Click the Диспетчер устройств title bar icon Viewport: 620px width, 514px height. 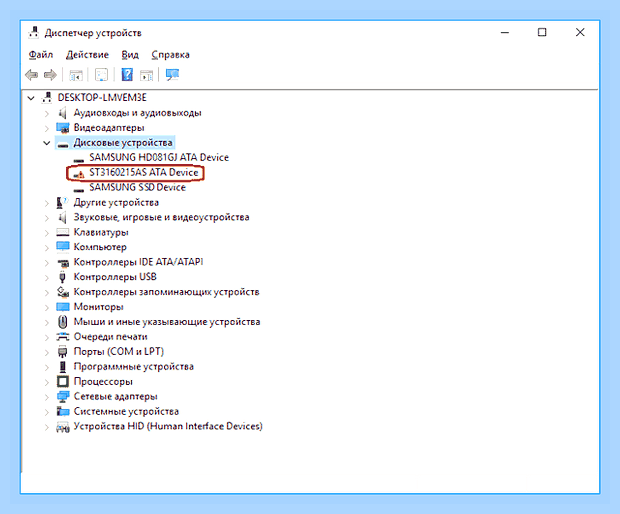point(34,32)
